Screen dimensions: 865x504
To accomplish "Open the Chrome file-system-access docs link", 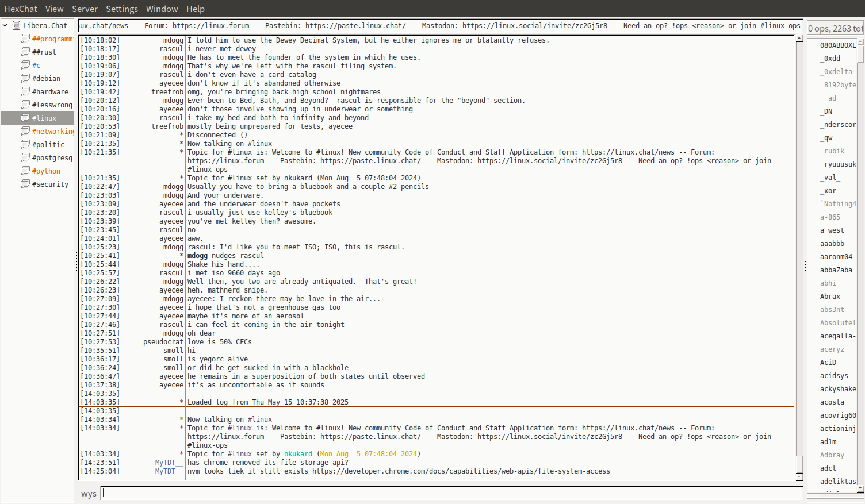I will (x=461, y=471).
